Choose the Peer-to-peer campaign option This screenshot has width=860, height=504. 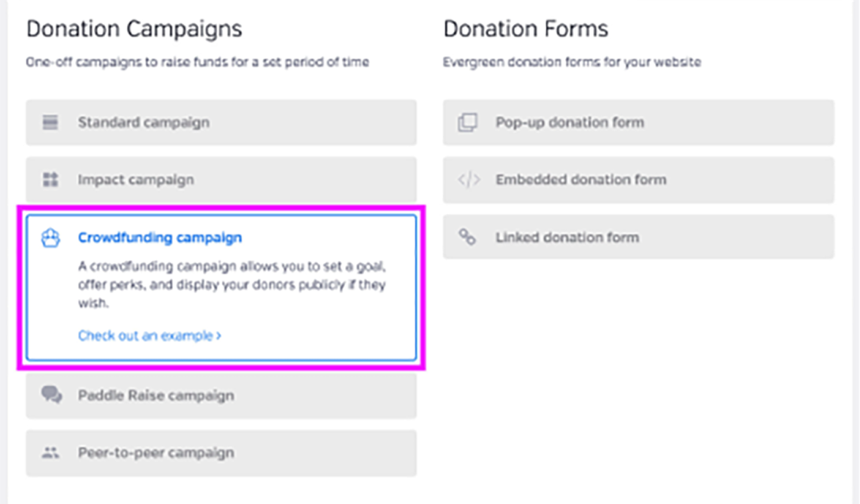tap(221, 453)
